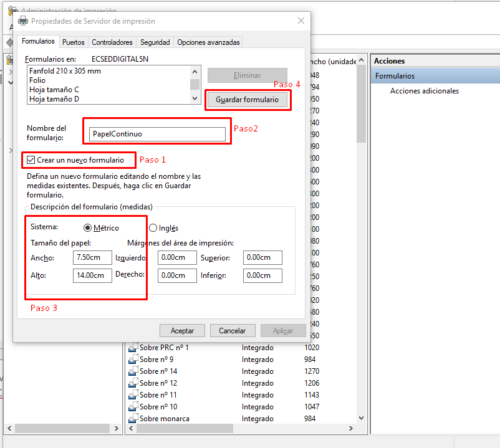Switch to the Puertos tab
Screen dimensions: 500x448
[x=74, y=42]
